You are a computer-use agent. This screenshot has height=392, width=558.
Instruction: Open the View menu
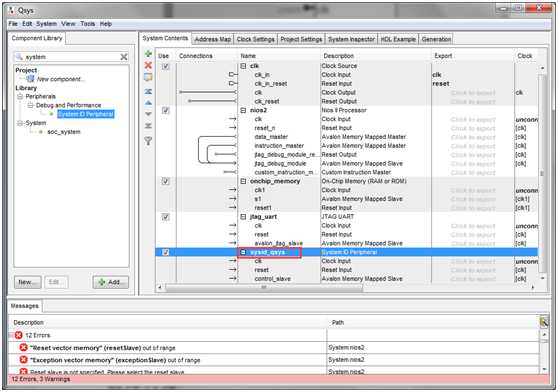pyautogui.click(x=68, y=24)
